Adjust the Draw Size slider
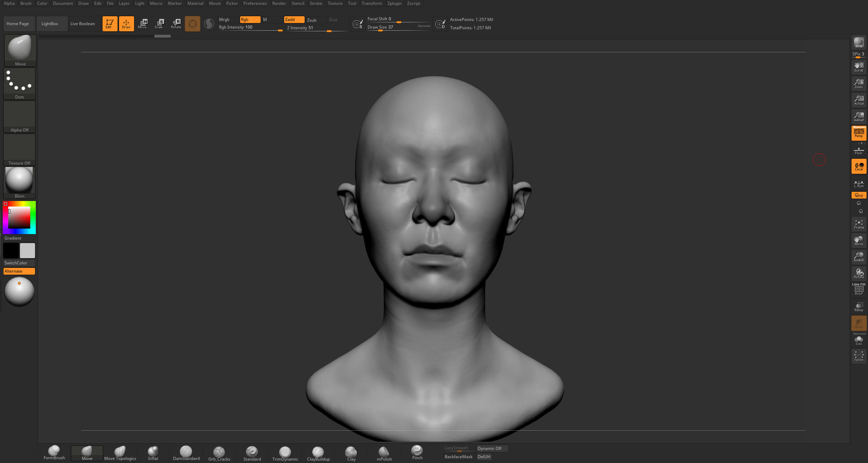 (x=399, y=28)
